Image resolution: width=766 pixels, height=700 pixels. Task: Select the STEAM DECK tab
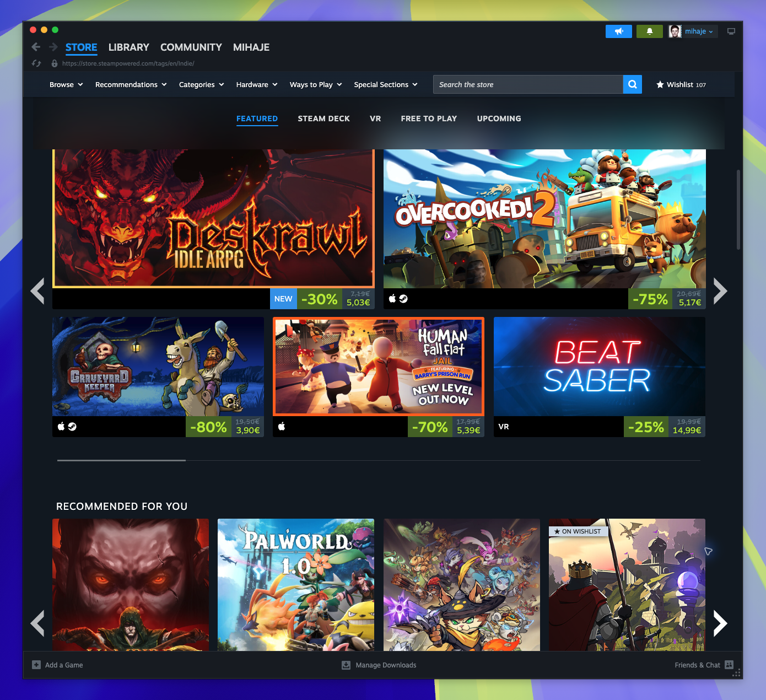pos(324,119)
